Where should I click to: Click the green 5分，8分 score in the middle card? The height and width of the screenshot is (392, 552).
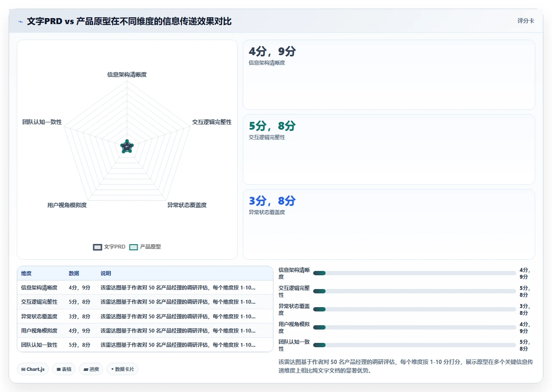click(x=272, y=126)
